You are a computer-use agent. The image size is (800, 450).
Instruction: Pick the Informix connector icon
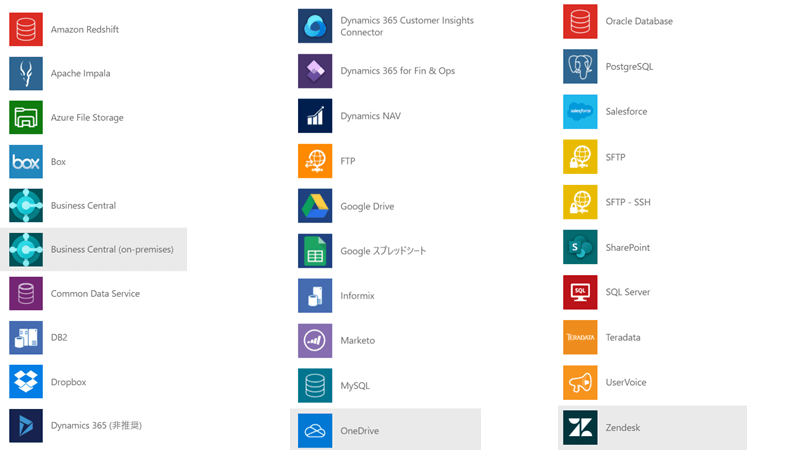point(315,295)
